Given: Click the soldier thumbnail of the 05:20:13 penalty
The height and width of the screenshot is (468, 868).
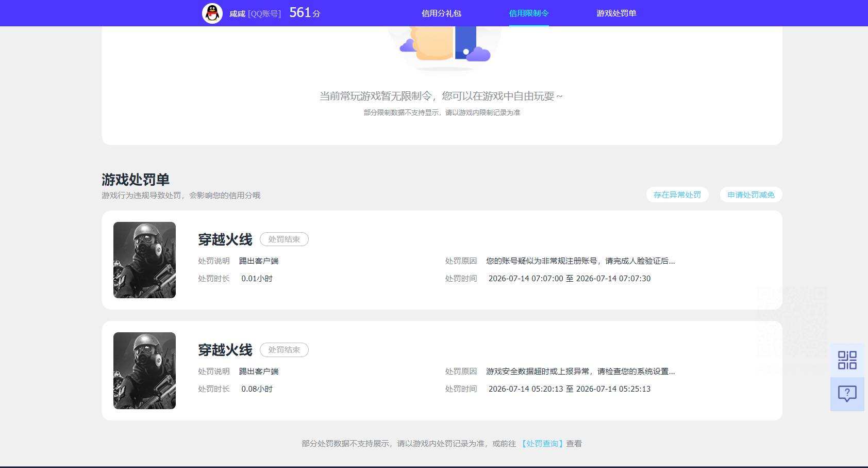Looking at the screenshot, I should tap(144, 370).
